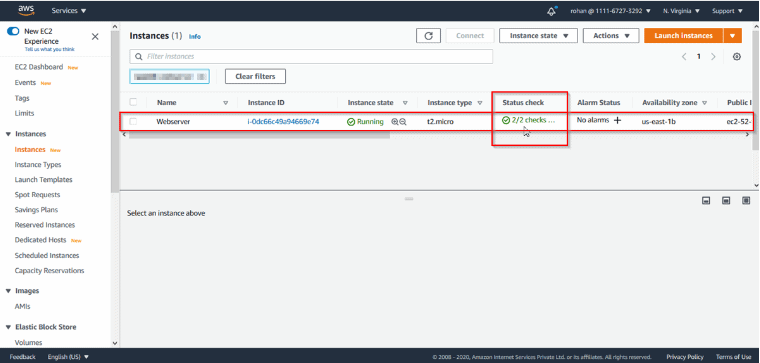760x363 pixels.
Task: Open Support dropdown menu
Action: pos(728,11)
